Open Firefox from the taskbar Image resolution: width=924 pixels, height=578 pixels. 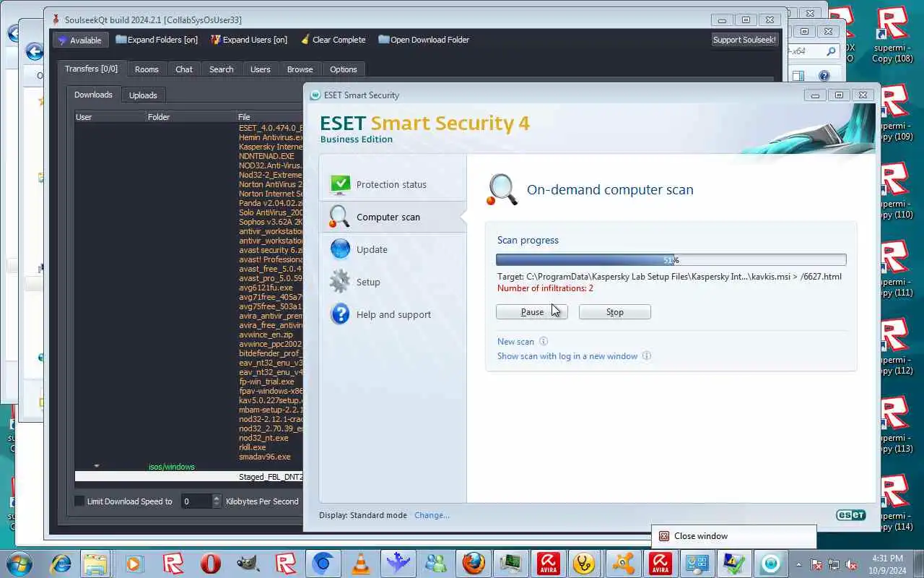pyautogui.click(x=474, y=563)
